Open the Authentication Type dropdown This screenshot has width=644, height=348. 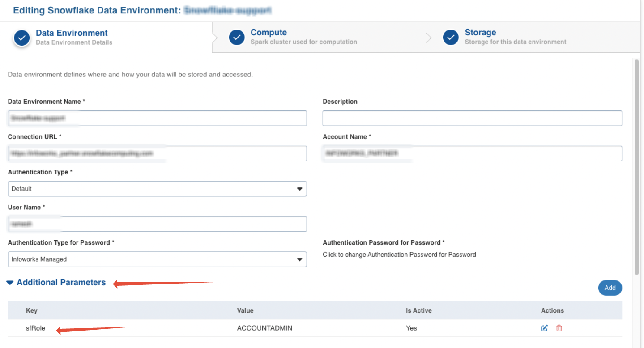[157, 189]
